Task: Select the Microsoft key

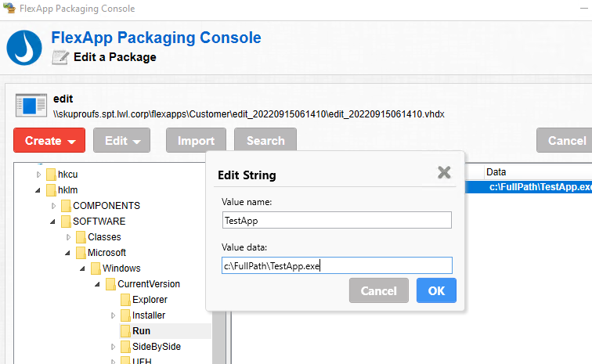Action: click(106, 253)
